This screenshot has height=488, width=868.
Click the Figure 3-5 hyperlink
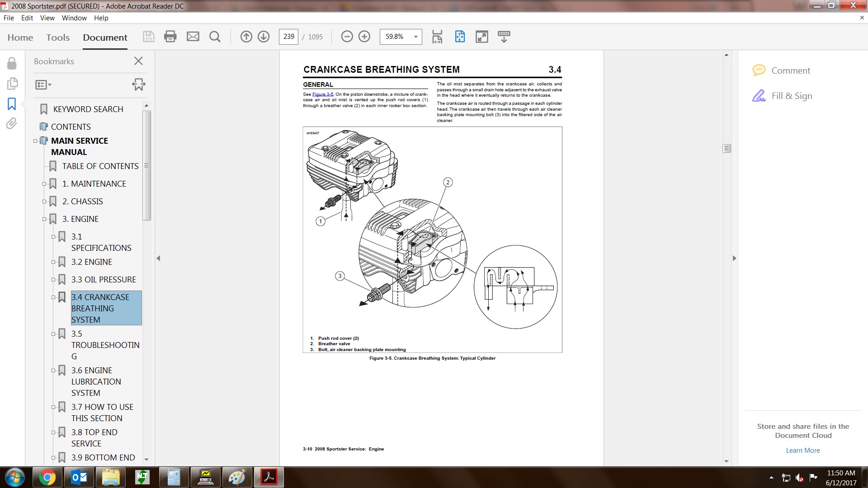[322, 94]
